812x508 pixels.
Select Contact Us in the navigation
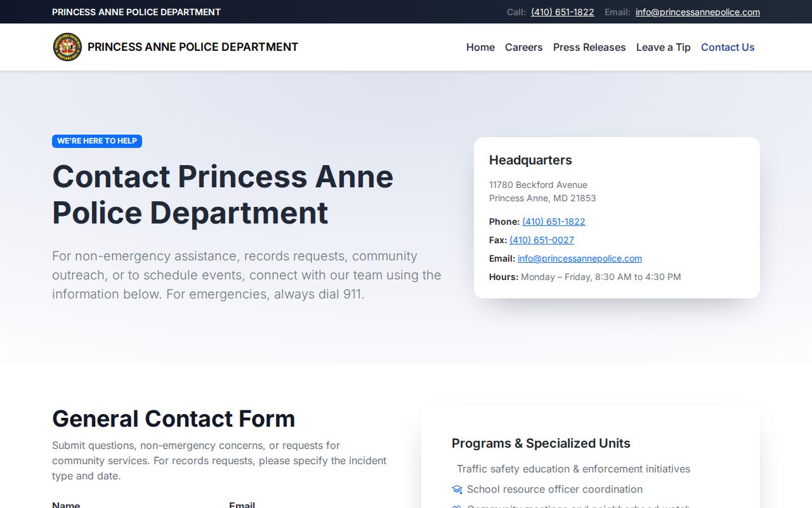click(728, 47)
